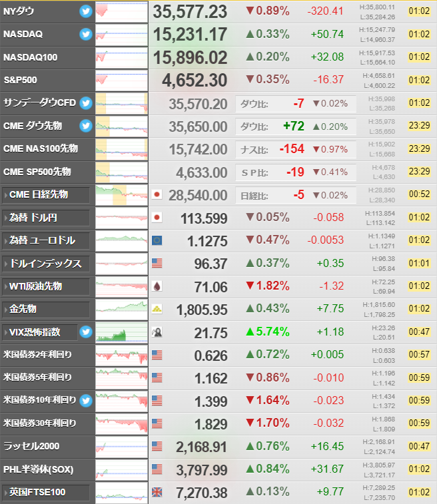Click the ナス比 -154 box

296,149
